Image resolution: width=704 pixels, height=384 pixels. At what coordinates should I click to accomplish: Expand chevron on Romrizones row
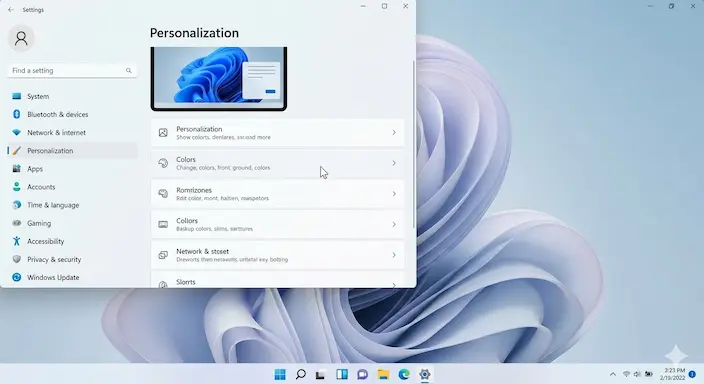(394, 194)
